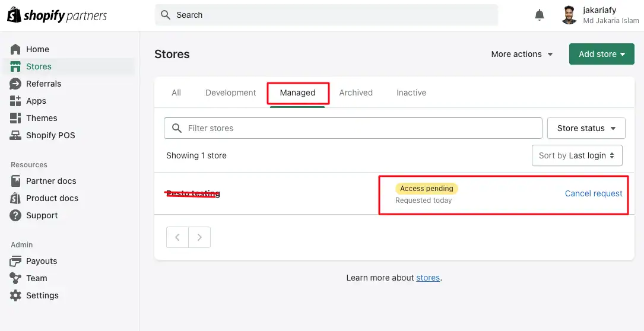Click the Themes layout icon

(x=15, y=118)
